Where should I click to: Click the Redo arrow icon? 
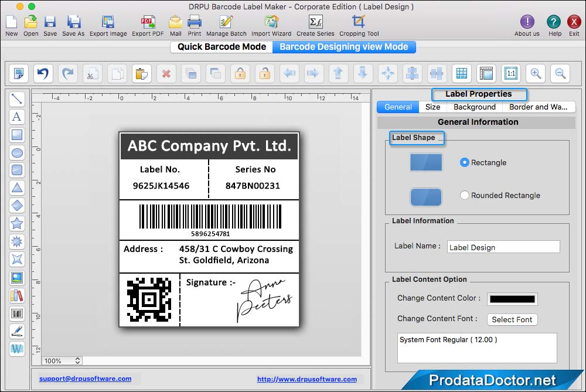(x=67, y=73)
